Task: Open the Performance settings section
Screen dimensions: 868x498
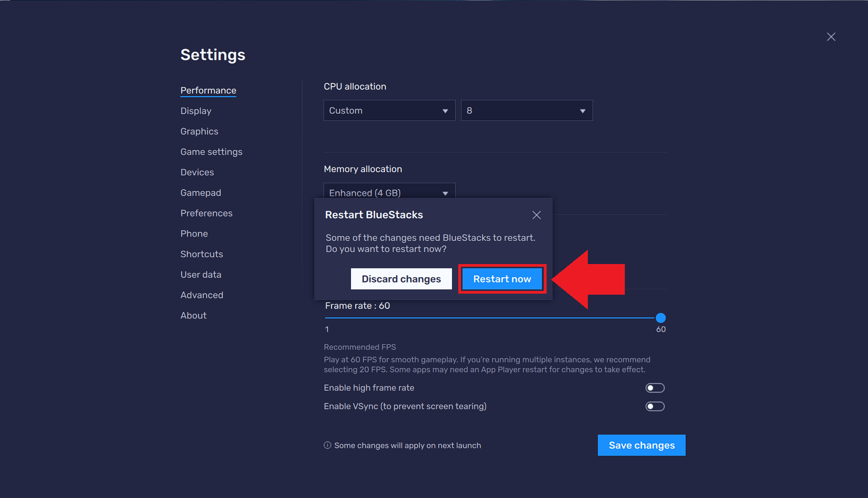Action: click(x=208, y=90)
